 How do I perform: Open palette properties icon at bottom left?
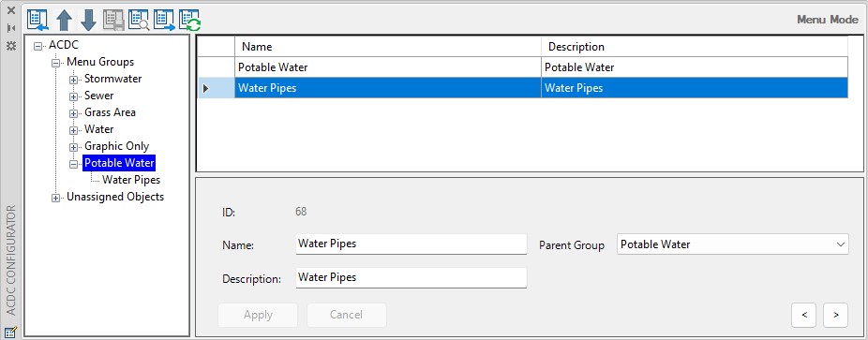pos(10,332)
